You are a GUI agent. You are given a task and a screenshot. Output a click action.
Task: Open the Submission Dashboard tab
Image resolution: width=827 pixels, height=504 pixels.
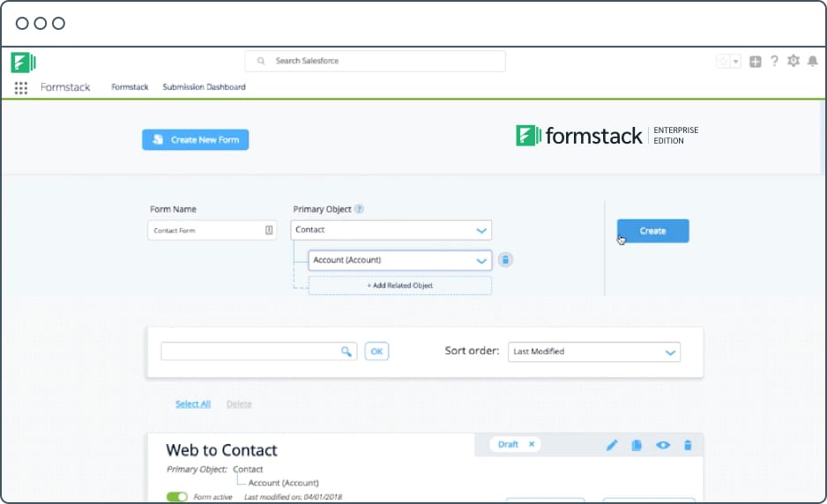coord(205,87)
